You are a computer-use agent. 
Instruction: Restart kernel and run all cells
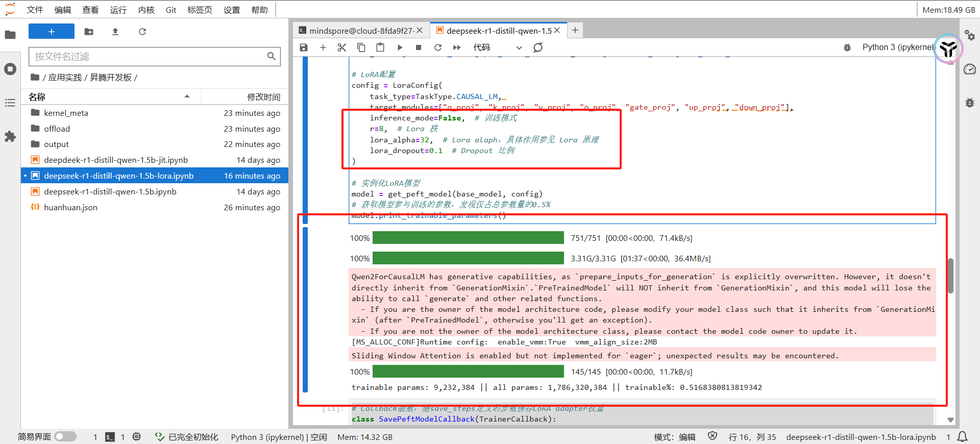[x=457, y=47]
